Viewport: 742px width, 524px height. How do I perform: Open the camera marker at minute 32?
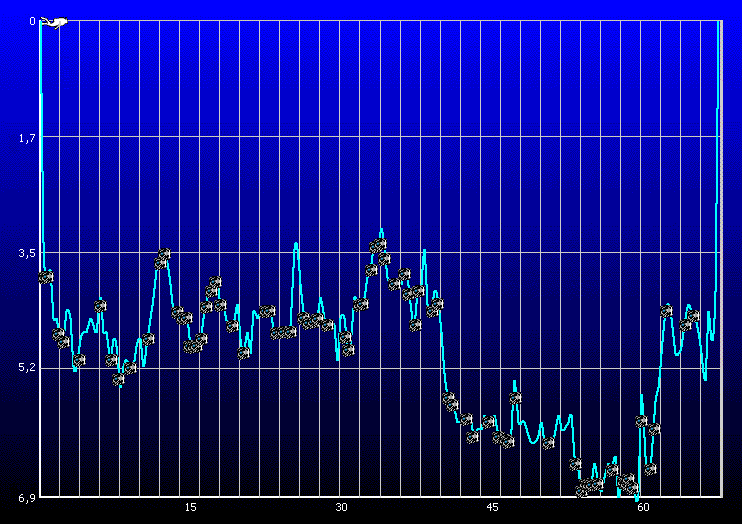(361, 304)
